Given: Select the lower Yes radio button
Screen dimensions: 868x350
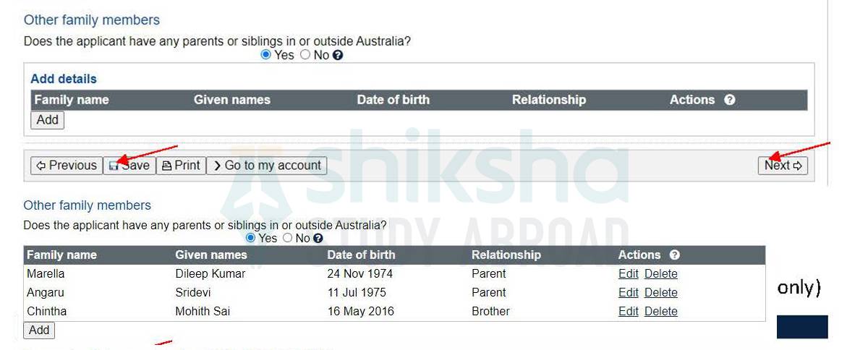Looking at the screenshot, I should pos(251,238).
